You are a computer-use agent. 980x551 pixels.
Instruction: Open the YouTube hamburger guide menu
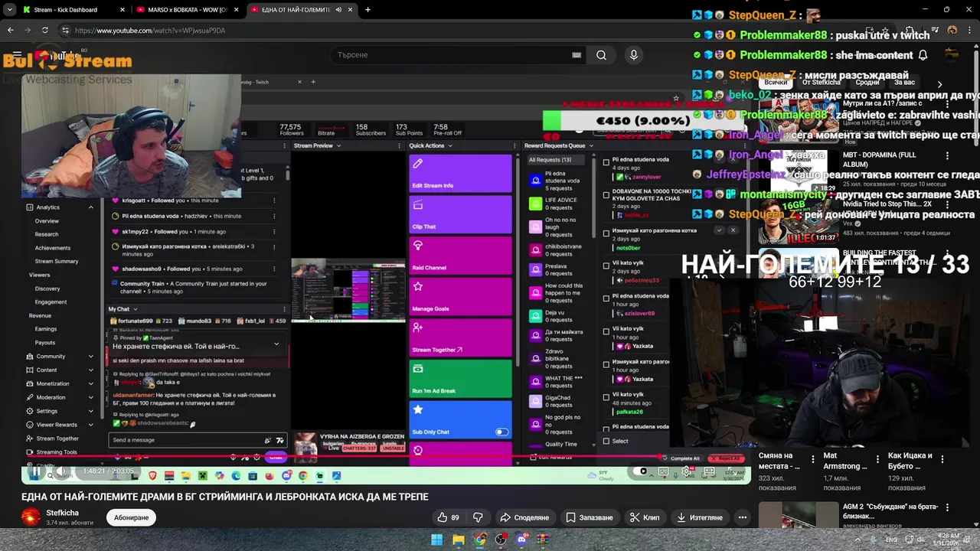coord(17,55)
